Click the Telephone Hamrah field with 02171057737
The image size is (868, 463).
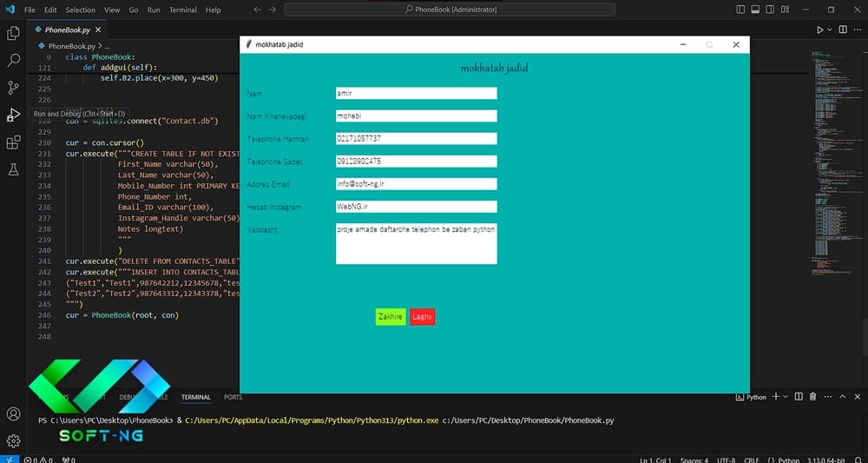click(x=417, y=138)
